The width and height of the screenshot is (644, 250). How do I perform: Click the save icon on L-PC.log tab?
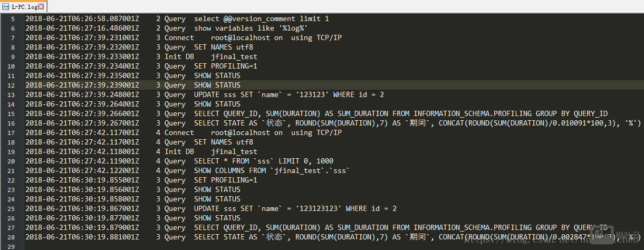tap(6, 6)
